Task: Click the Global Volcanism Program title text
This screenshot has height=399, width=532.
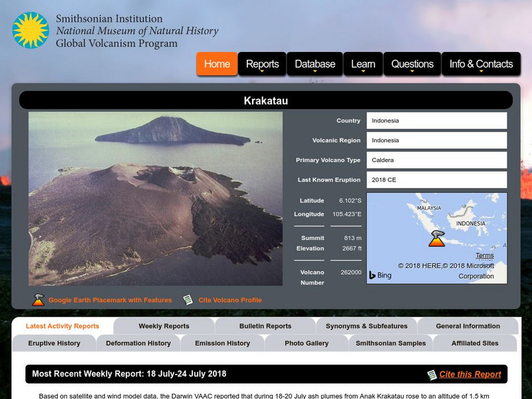Action: 117,43
